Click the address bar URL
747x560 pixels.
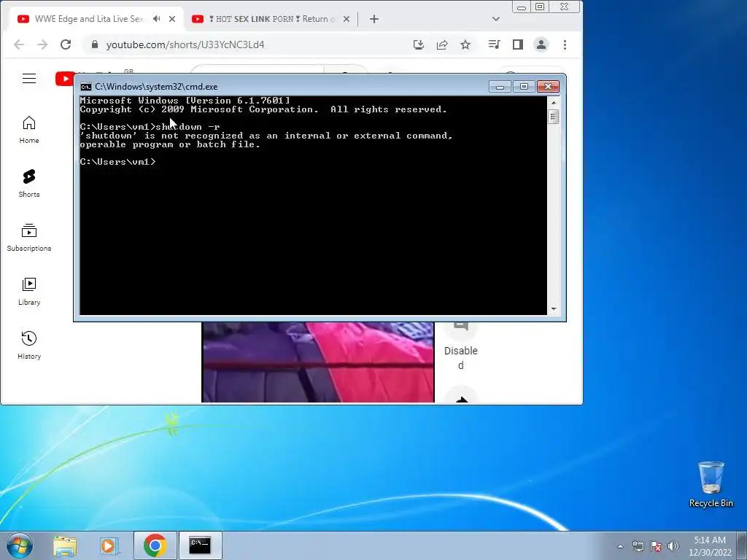coord(185,44)
